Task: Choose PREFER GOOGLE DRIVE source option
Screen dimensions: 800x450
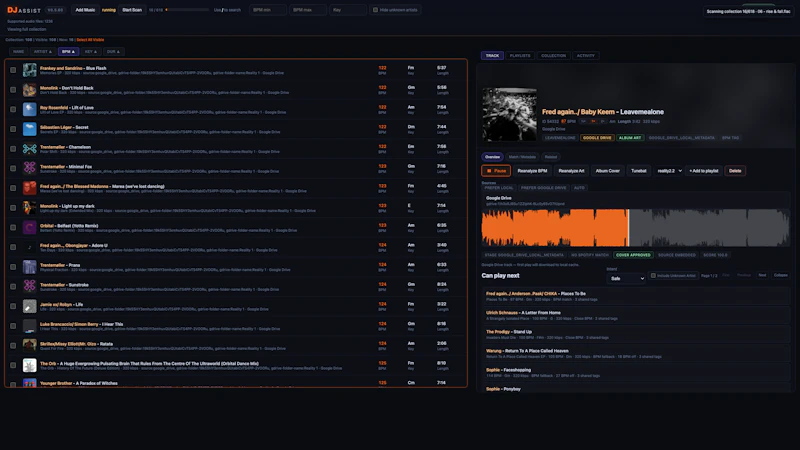Action: click(x=543, y=188)
